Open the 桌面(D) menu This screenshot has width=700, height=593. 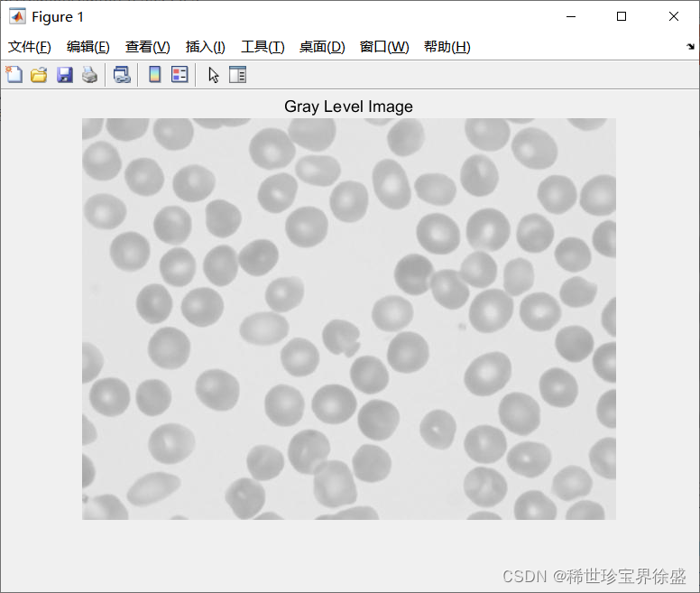322,47
